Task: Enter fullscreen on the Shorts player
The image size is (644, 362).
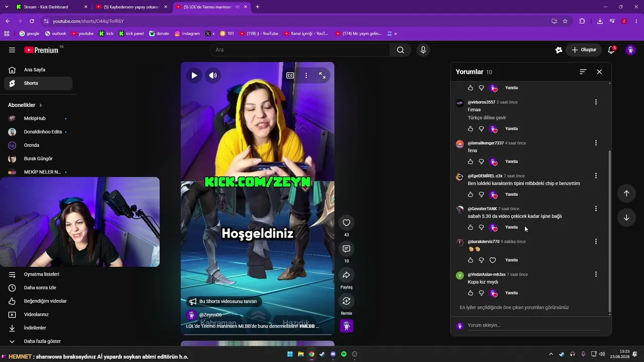Action: (x=323, y=75)
